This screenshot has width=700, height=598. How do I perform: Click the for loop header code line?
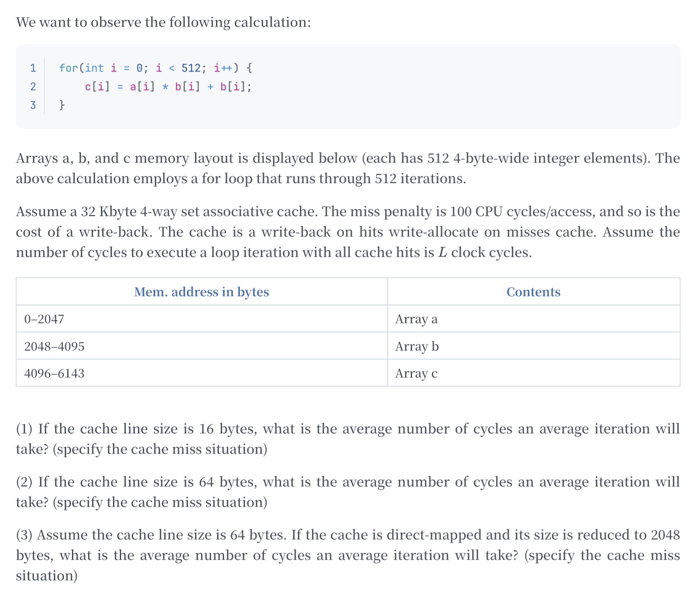pyautogui.click(x=155, y=68)
